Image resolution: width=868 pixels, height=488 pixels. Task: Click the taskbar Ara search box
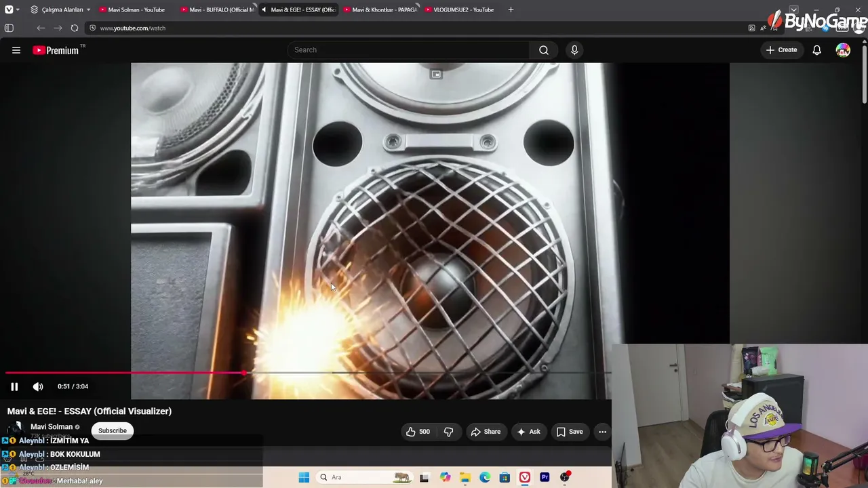(364, 477)
